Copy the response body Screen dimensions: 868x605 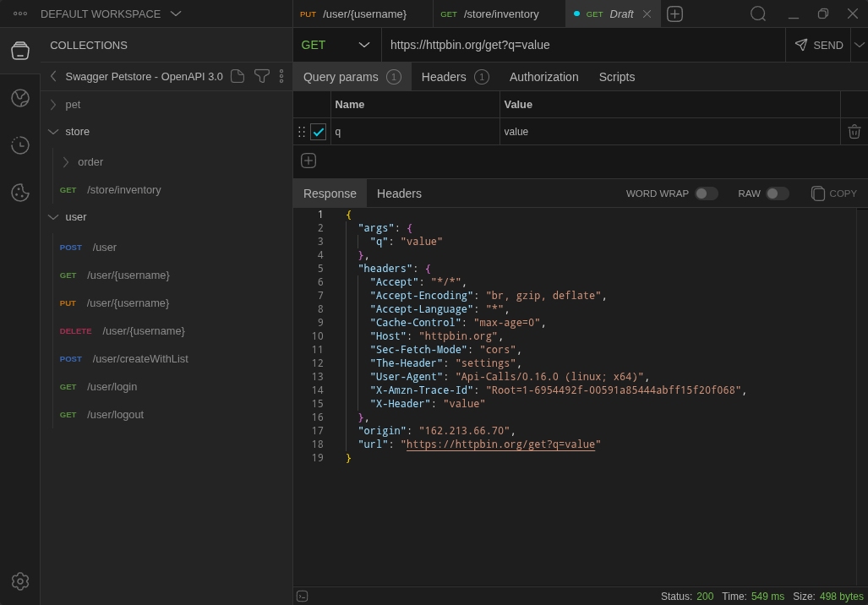pos(833,193)
